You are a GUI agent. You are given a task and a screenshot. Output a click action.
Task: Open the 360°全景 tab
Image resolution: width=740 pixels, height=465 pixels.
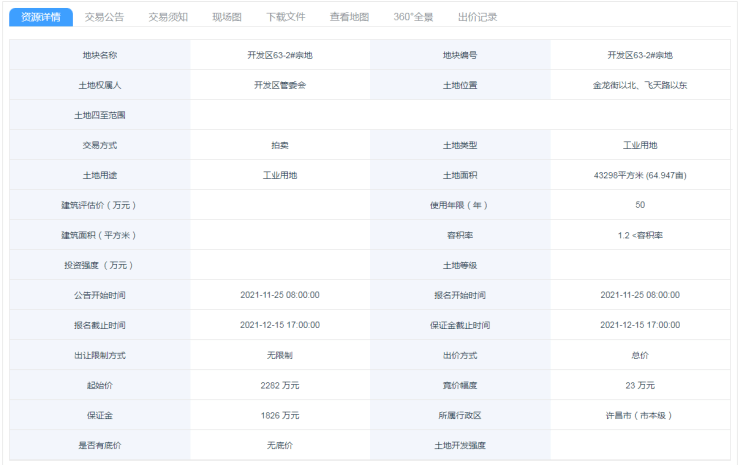click(x=414, y=17)
